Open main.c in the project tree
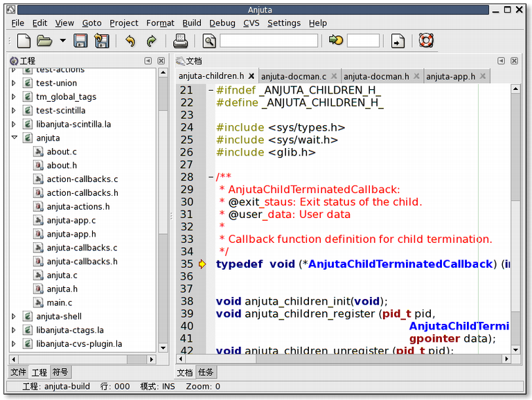The width and height of the screenshot is (532, 400). click(60, 302)
